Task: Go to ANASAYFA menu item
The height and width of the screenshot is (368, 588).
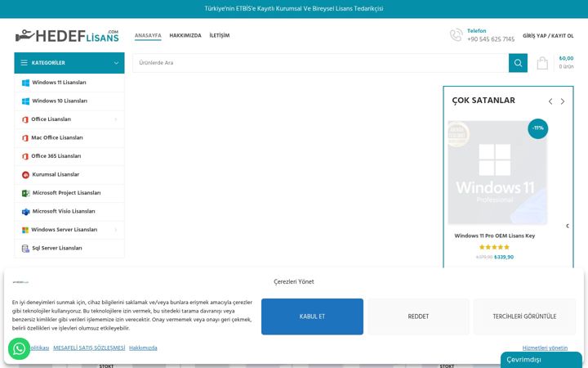Action: click(148, 36)
